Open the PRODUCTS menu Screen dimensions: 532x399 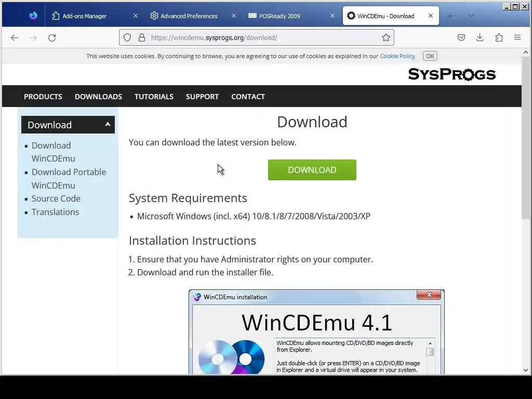pos(43,97)
